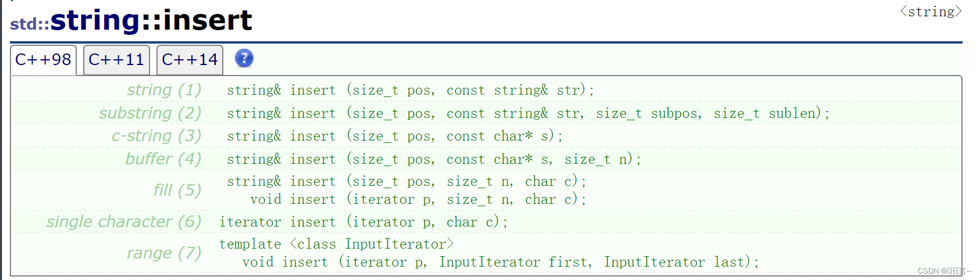Select the string (1) overload label

click(x=164, y=90)
